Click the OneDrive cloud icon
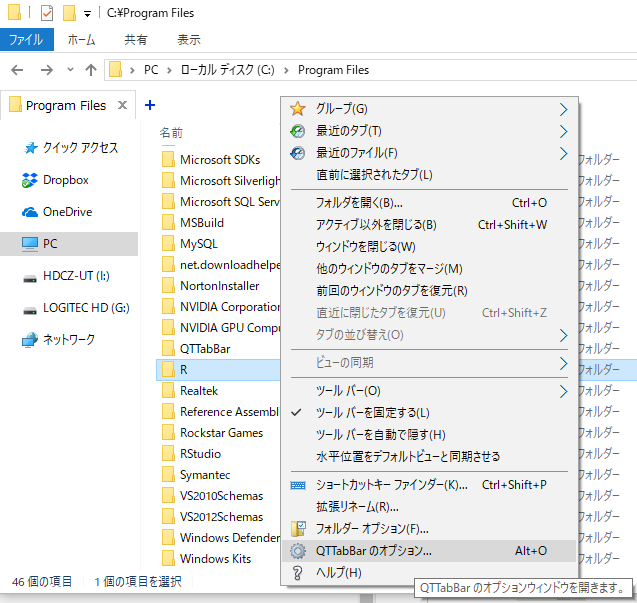637x603 pixels. point(30,212)
